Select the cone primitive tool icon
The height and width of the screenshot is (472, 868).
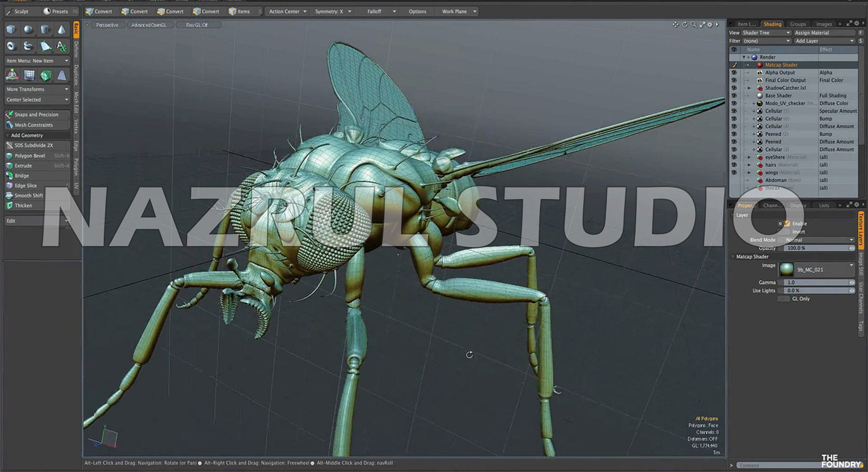pyautogui.click(x=62, y=29)
